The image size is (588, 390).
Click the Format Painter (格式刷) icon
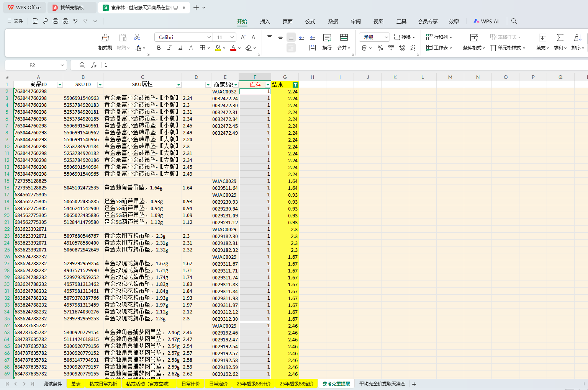tap(105, 38)
